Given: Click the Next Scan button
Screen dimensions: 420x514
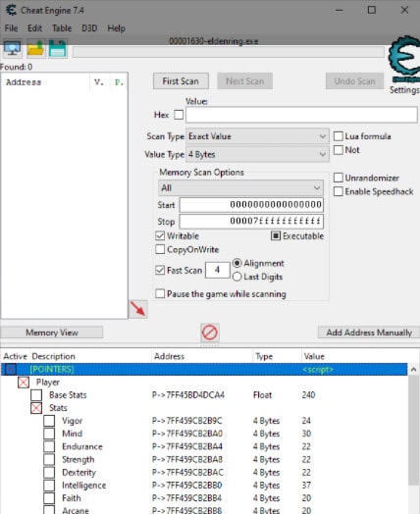Looking at the screenshot, I should [244, 81].
